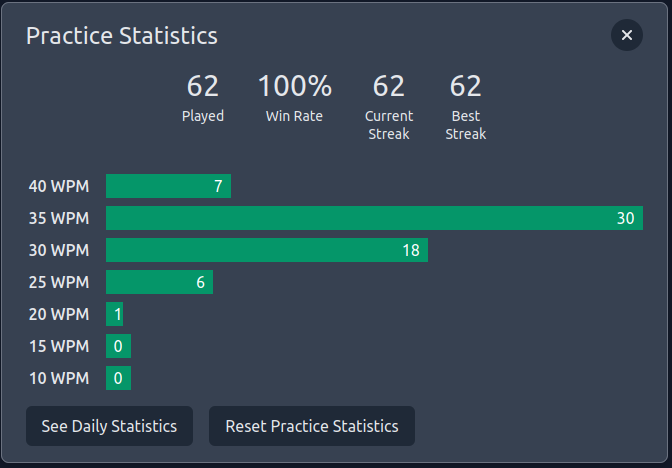Screen dimensions: 672x468
Task: Click the Played count of 62
Action: click(x=203, y=87)
